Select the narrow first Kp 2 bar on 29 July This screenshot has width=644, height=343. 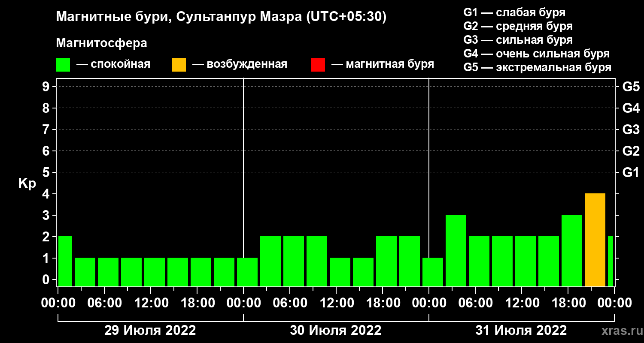pos(65,261)
